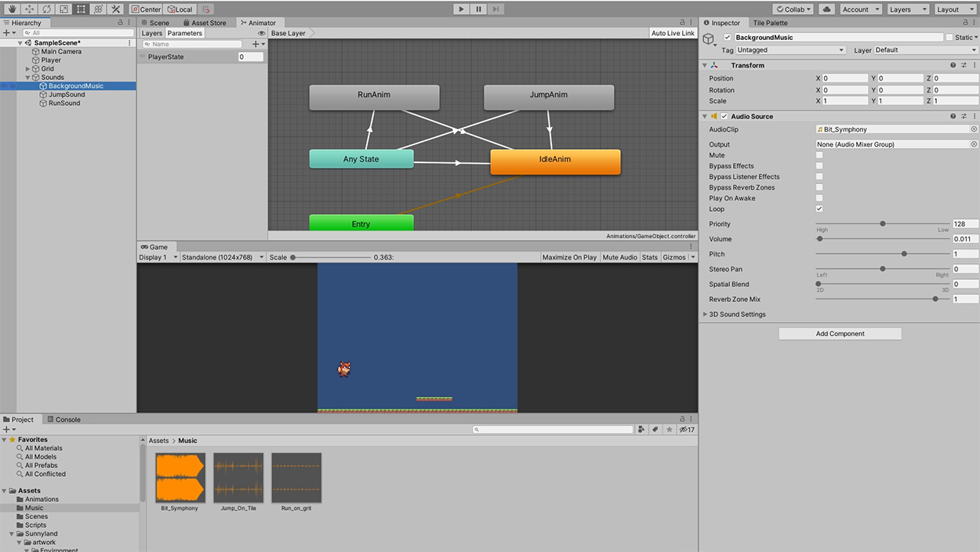This screenshot has width=980, height=552.
Task: Enable the Mute checkbox
Action: coord(819,155)
